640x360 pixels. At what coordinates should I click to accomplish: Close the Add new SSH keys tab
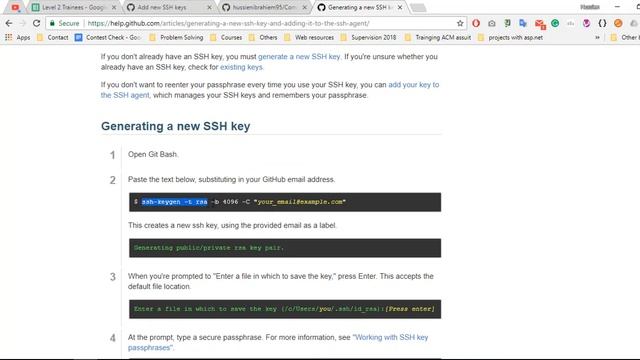(x=209, y=7)
